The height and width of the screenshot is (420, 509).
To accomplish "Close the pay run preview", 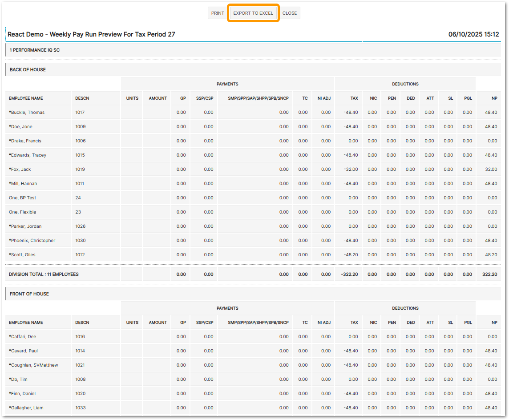I will [290, 13].
